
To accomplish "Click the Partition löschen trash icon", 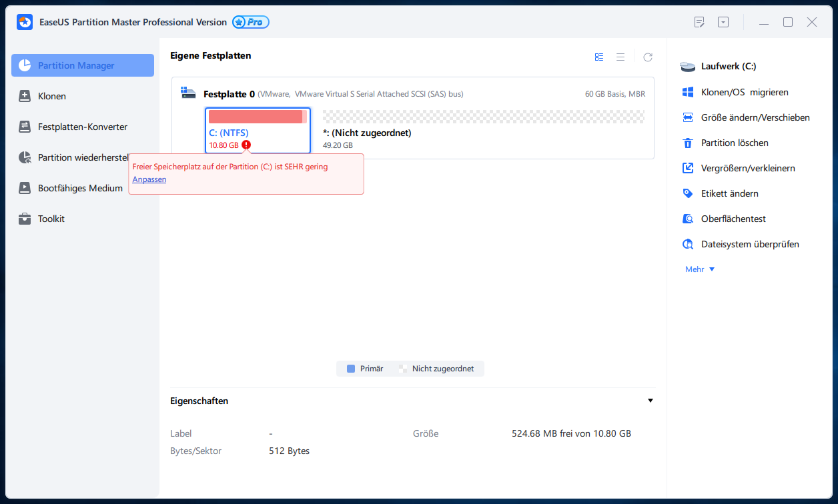I will [x=688, y=143].
